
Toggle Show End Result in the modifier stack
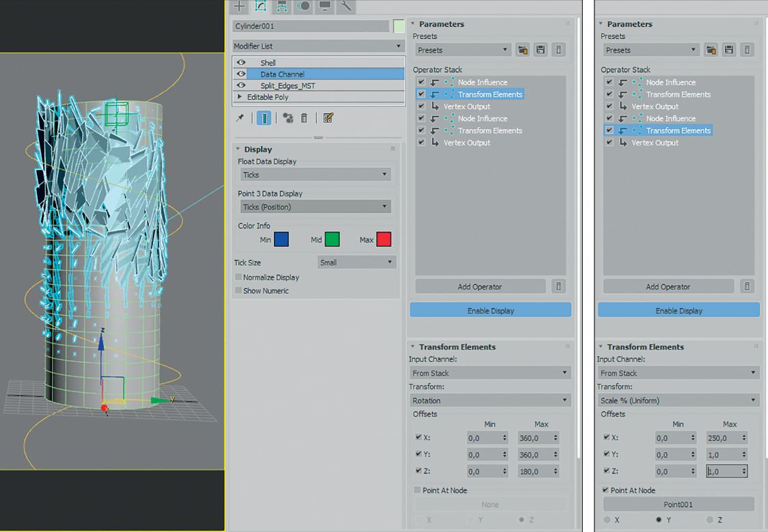263,117
